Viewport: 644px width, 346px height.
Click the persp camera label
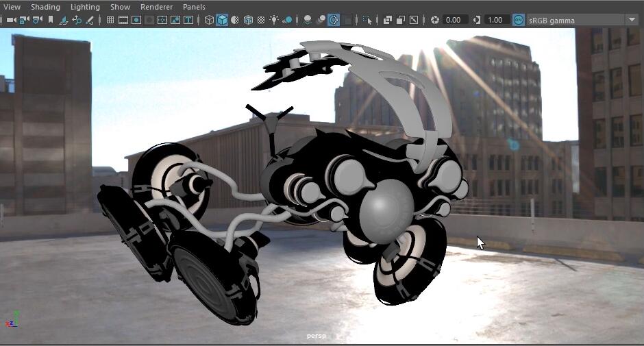tap(317, 336)
